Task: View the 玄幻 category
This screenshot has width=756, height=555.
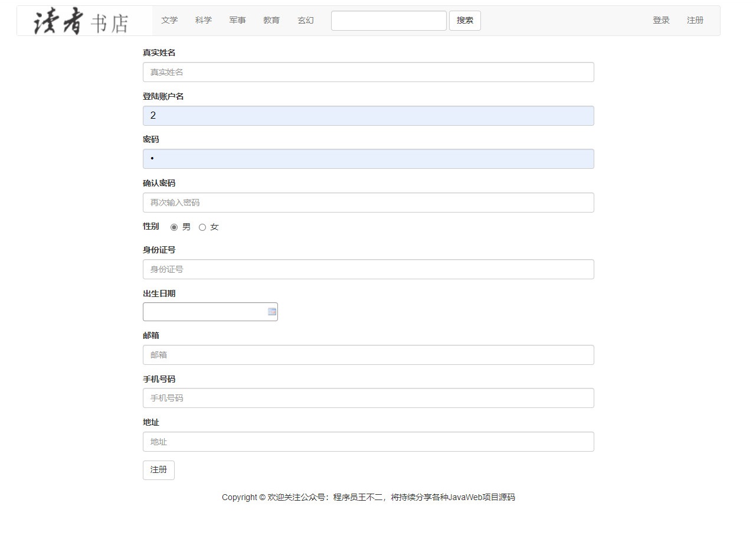Action: coord(306,21)
